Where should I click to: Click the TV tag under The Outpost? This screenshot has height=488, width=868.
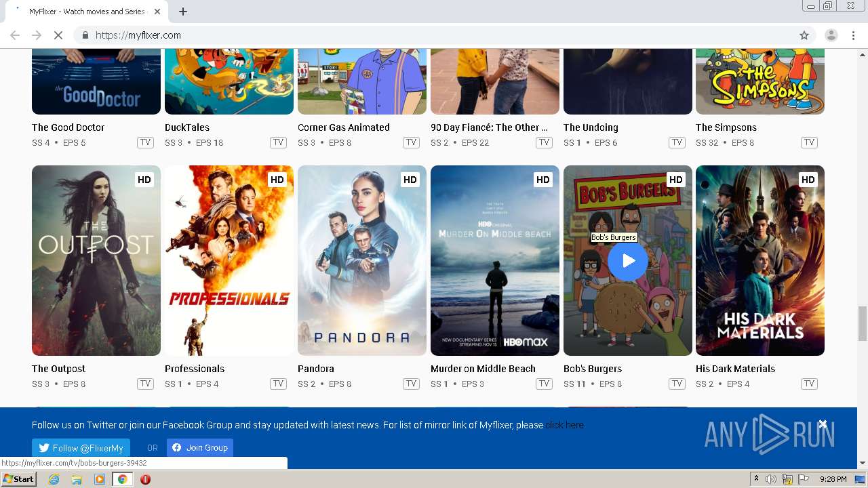tap(145, 384)
